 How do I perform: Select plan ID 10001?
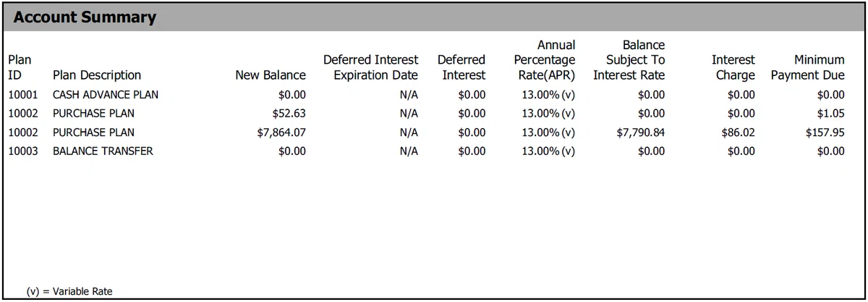pyautogui.click(x=23, y=94)
